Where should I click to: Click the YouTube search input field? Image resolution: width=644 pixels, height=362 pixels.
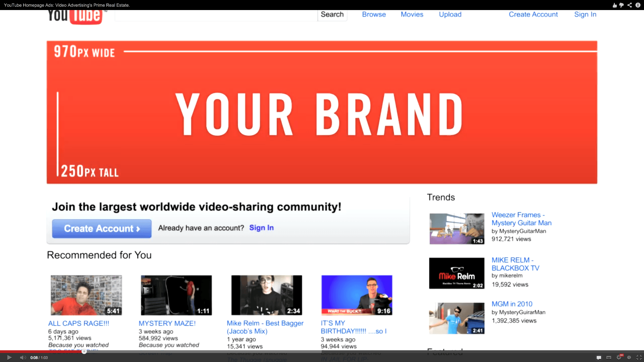[216, 15]
